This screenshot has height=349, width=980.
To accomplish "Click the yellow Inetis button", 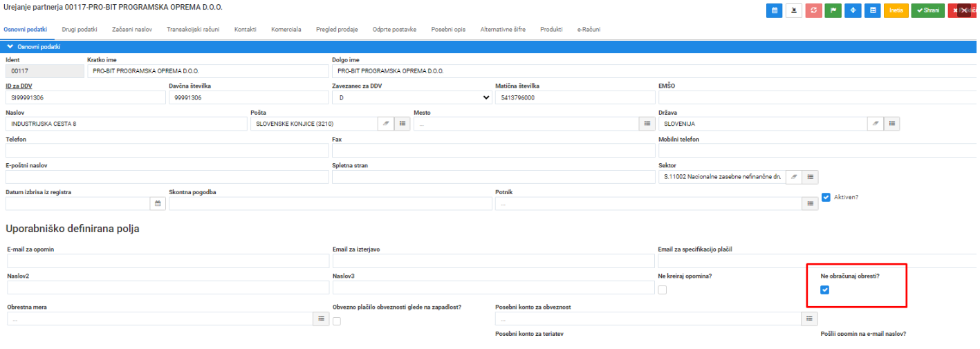I will tap(896, 10).
